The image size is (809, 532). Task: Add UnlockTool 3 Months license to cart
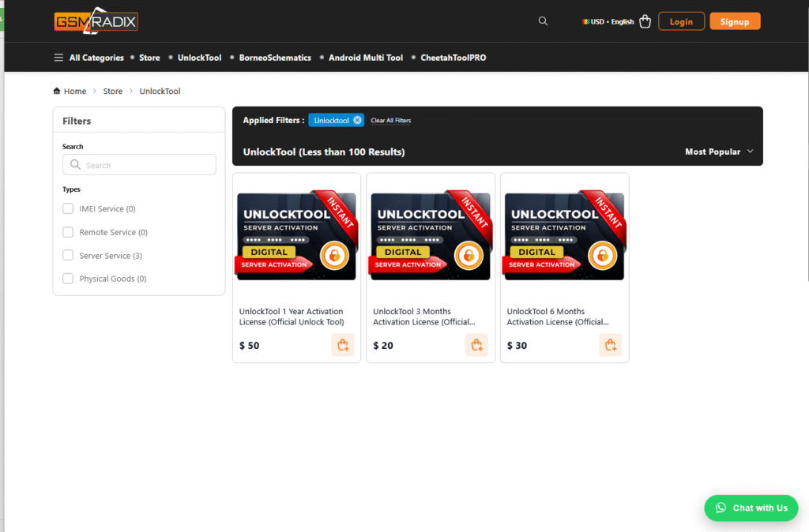coord(476,345)
